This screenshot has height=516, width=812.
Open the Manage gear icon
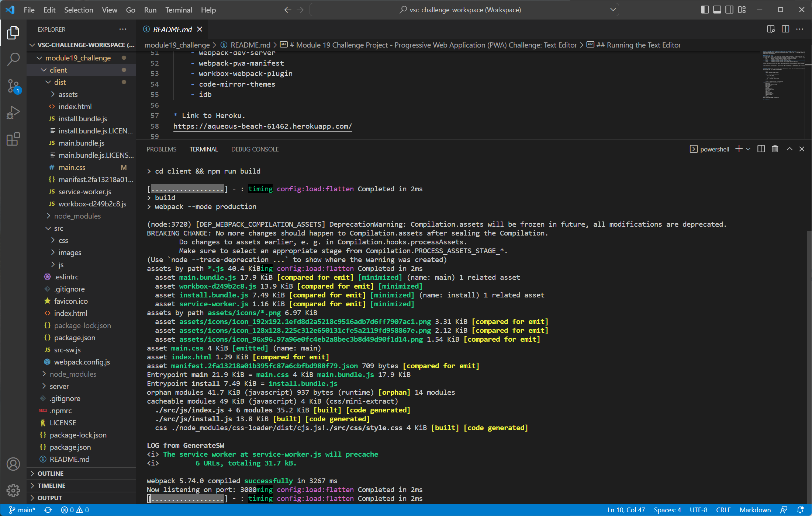[x=13, y=491]
